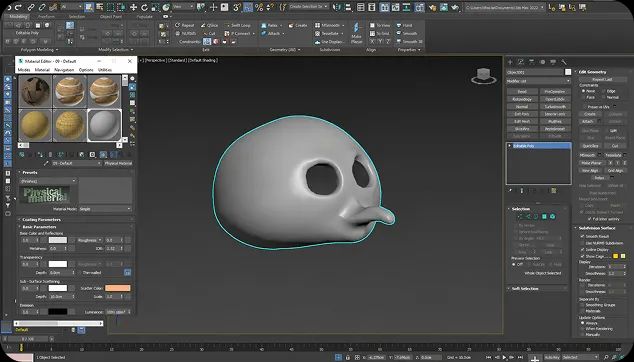Image resolution: width=634 pixels, height=362 pixels.
Task: Open the Utilities menu in Material Editor
Action: [105, 70]
